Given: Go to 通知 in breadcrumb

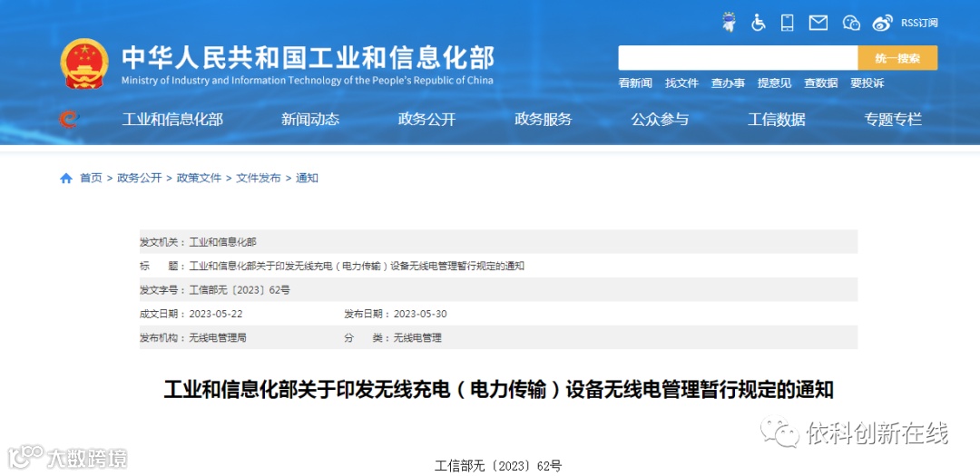Looking at the screenshot, I should 307,178.
